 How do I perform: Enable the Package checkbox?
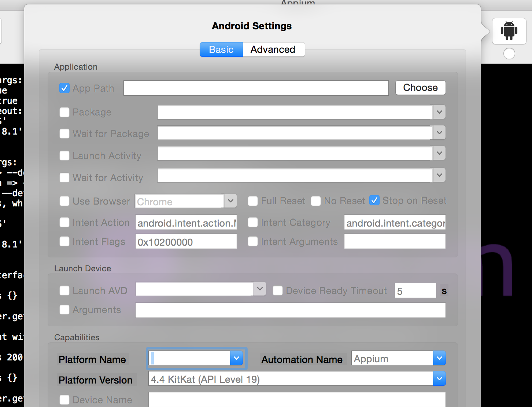pyautogui.click(x=64, y=112)
